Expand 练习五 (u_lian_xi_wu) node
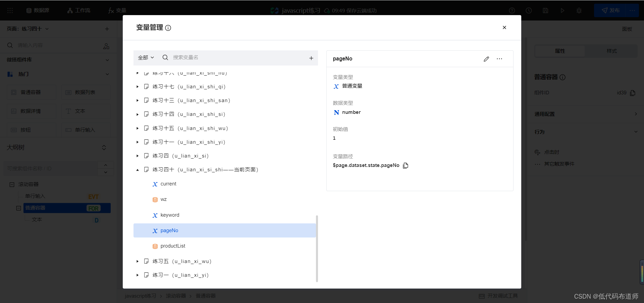This screenshot has width=644, height=303. pos(138,261)
